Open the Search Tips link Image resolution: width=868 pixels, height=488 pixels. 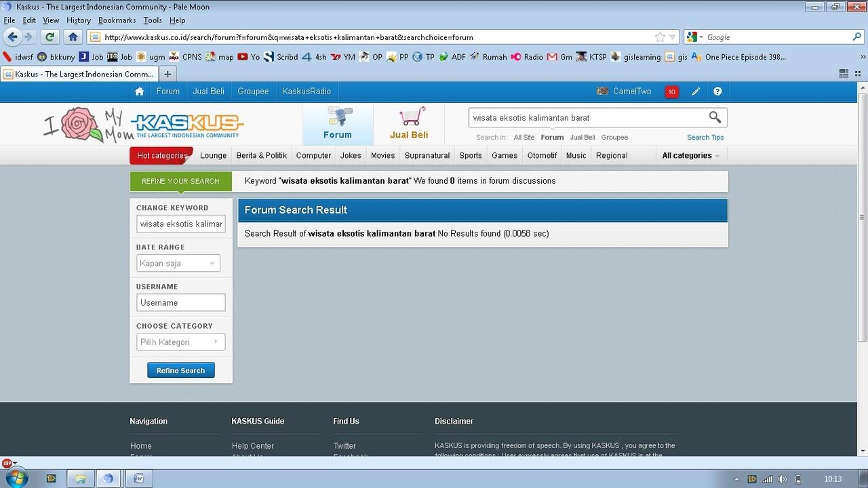(705, 137)
